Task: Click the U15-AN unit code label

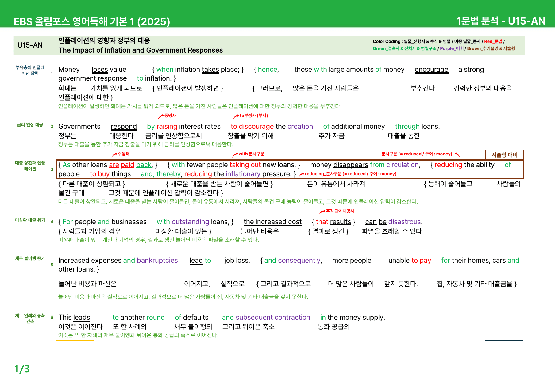Action: [x=30, y=45]
